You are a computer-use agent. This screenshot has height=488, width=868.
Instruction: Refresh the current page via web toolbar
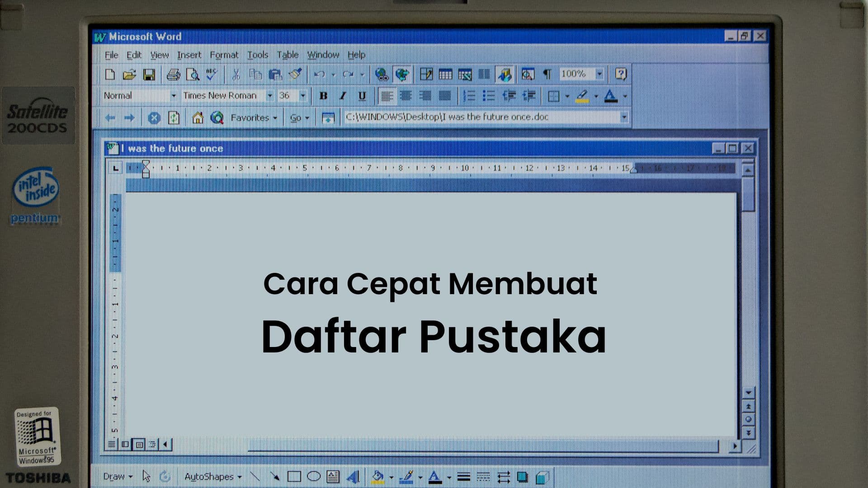pos(174,117)
